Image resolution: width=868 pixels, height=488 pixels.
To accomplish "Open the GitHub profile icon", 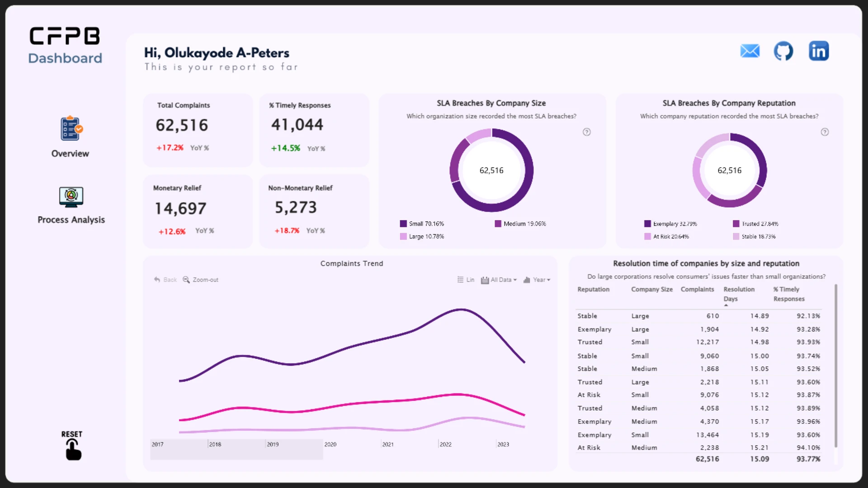I will pyautogui.click(x=783, y=51).
